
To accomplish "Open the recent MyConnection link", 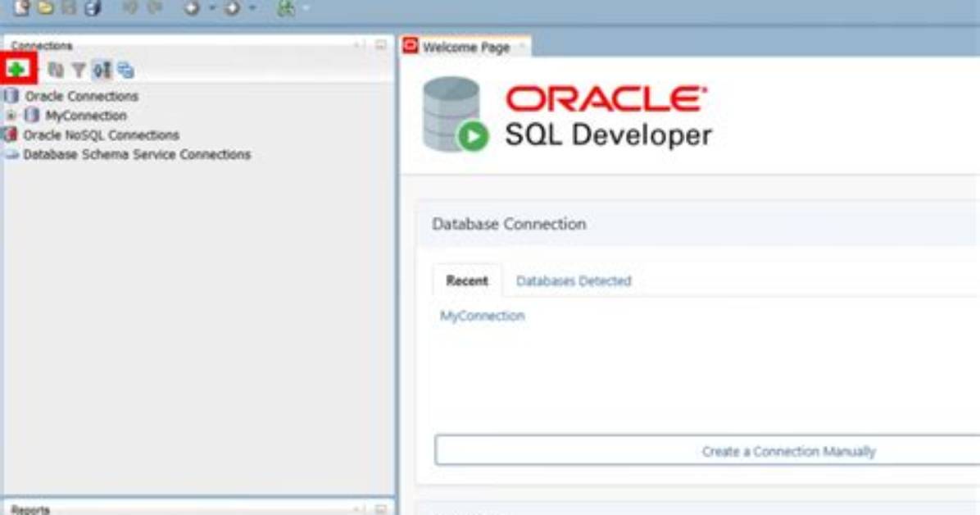I will pyautogui.click(x=483, y=316).
